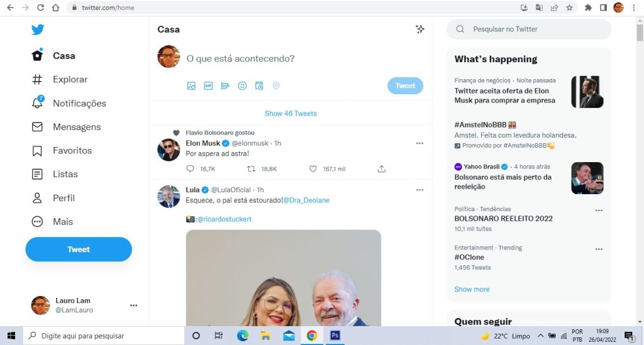Reply to Elon Musk's tweet
The image size is (644, 345).
(190, 168)
